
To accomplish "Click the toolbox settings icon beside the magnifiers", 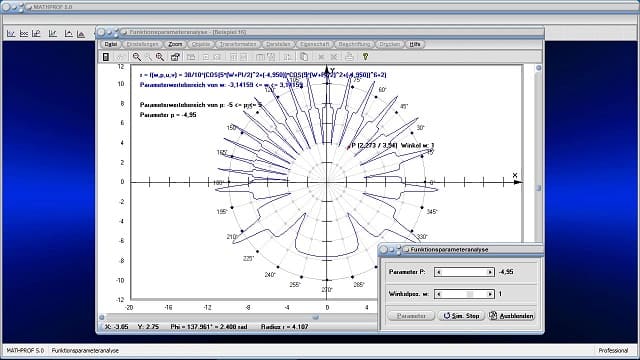I will (x=175, y=57).
